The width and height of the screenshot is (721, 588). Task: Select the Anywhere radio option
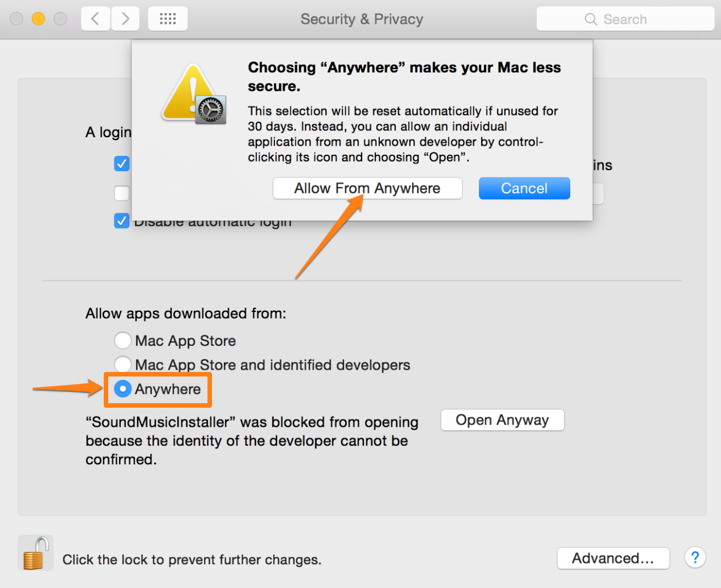click(123, 389)
